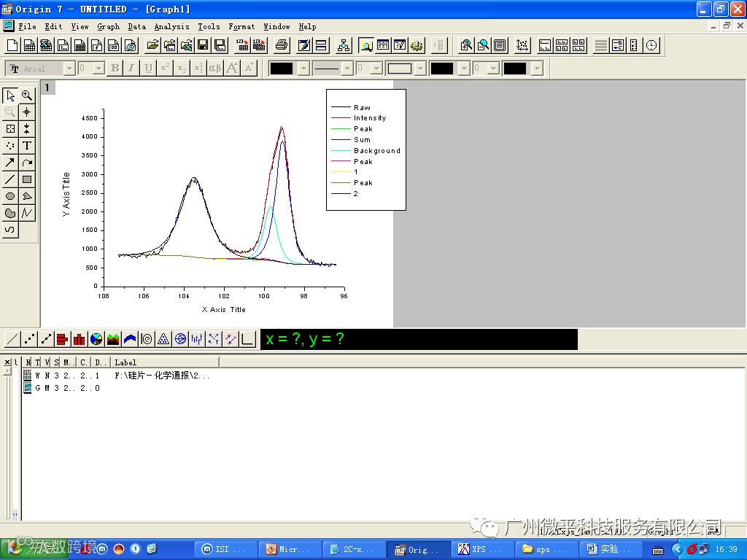Open the line color dropdown arrow
This screenshot has height=560, width=747.
click(304, 69)
